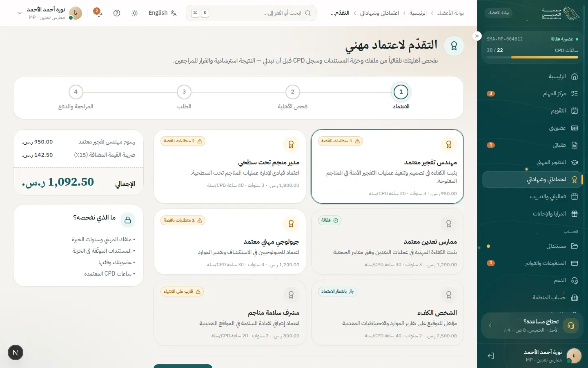This screenshot has width=588, height=368.
Task: Open التقويم calendar icon
Action: (575, 111)
